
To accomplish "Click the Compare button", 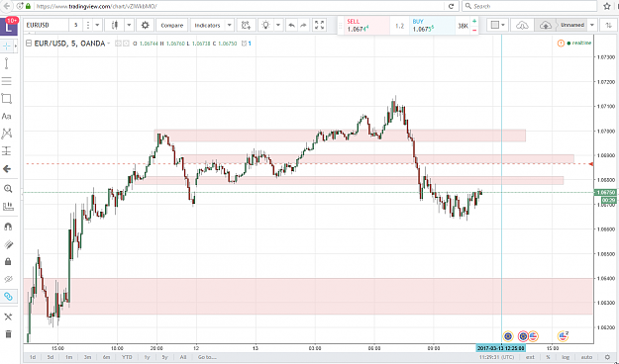I will pyautogui.click(x=172, y=26).
